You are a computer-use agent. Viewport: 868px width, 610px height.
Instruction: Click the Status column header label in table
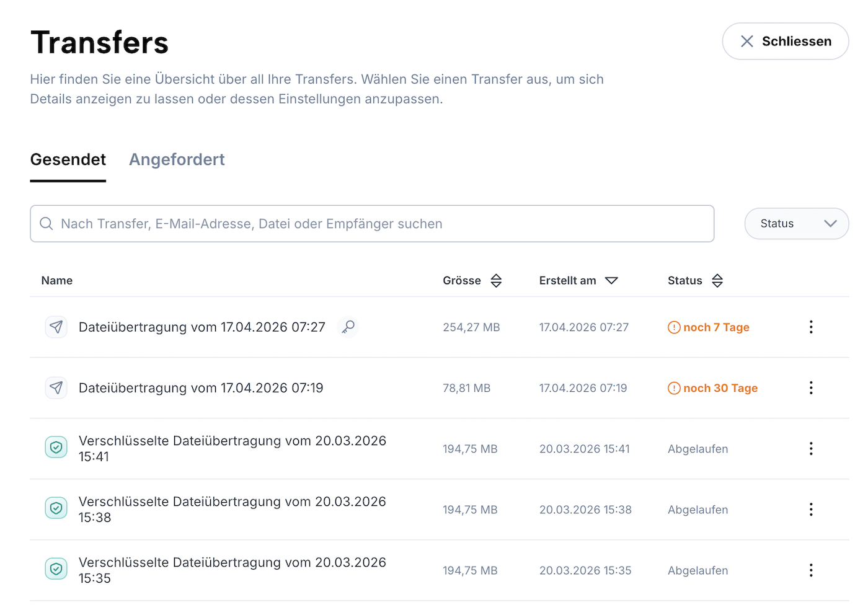click(685, 280)
